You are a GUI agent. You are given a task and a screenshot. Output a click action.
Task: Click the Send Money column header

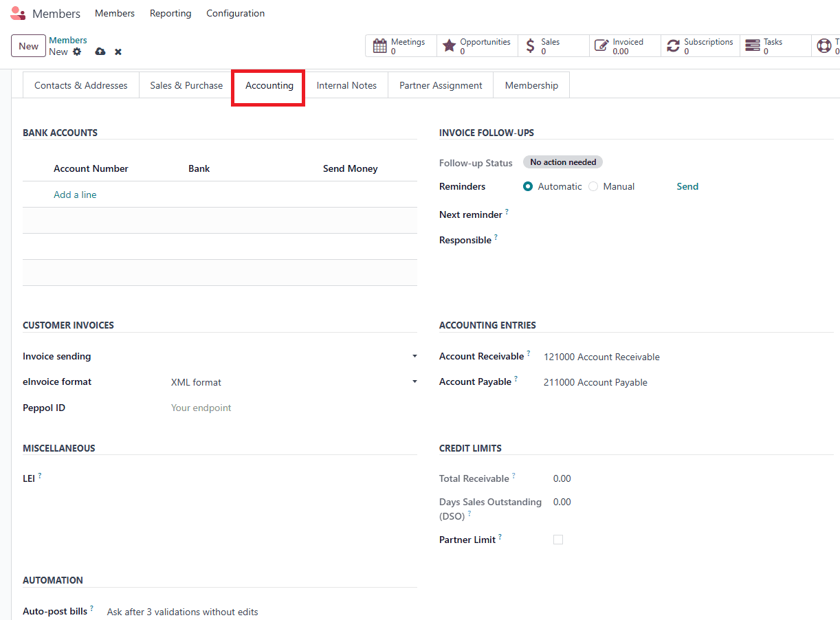[x=351, y=168]
